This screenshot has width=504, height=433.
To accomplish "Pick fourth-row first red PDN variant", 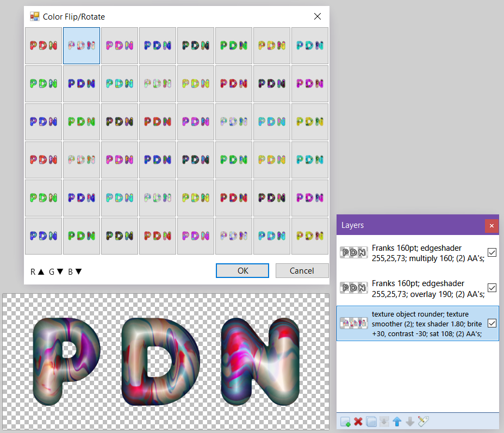I will pyautogui.click(x=43, y=160).
